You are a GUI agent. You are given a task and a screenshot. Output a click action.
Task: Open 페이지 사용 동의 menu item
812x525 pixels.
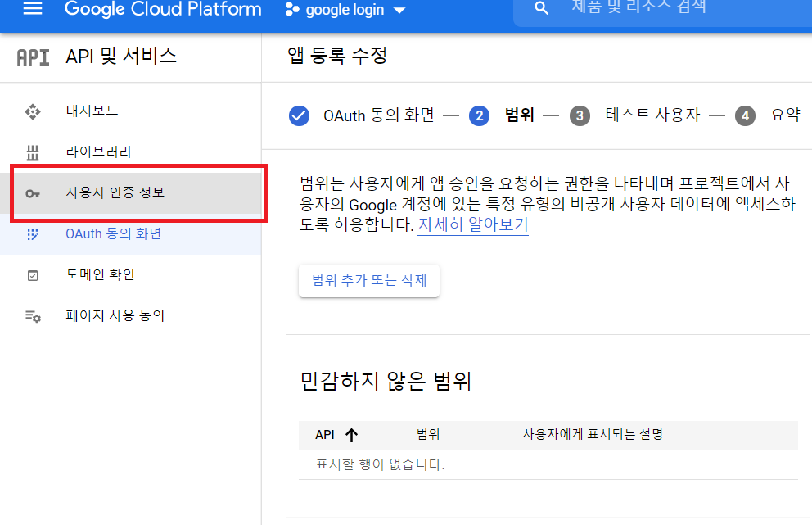(x=130, y=315)
